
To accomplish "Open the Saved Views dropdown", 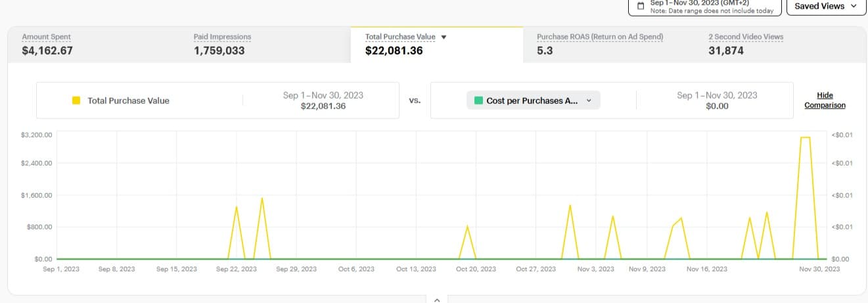I will click(826, 6).
